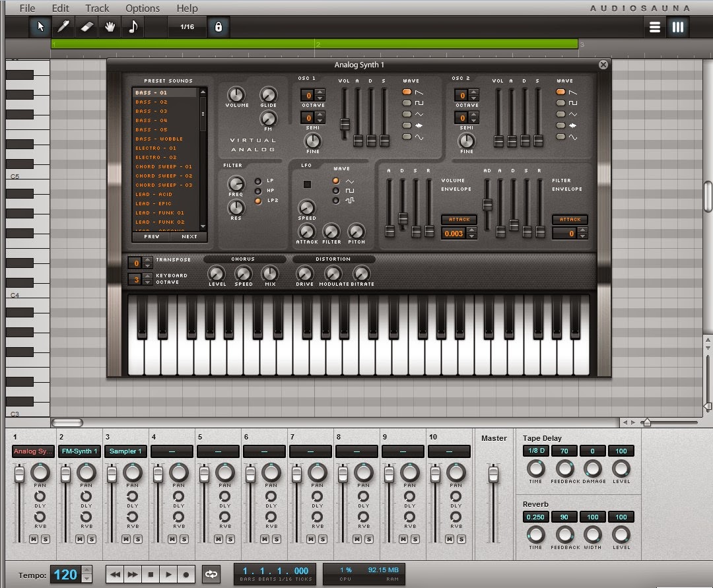Toggle the lock icon in the toolbar
Image resolution: width=713 pixels, height=588 pixels.
[x=219, y=27]
